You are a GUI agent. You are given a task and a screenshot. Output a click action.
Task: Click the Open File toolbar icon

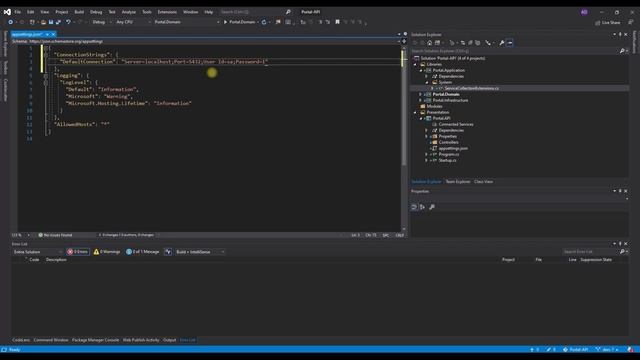tap(43, 22)
